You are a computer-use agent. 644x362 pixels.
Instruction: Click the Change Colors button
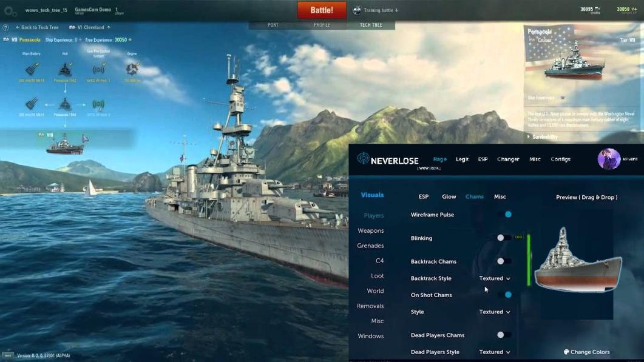pos(586,352)
